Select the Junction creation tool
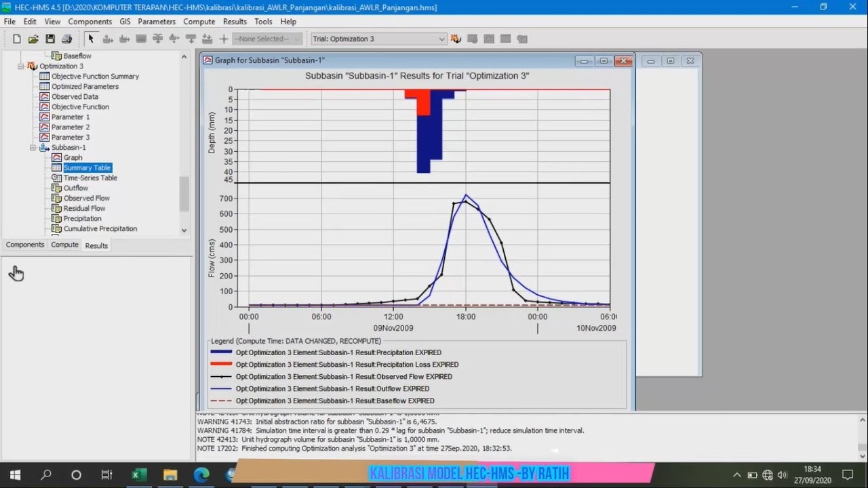The height and width of the screenshot is (488, 868). tap(157, 39)
